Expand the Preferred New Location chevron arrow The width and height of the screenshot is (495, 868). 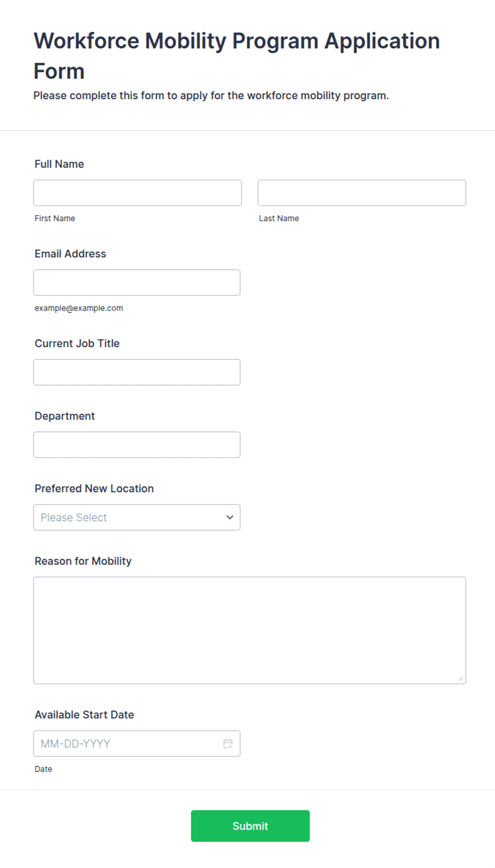click(230, 518)
